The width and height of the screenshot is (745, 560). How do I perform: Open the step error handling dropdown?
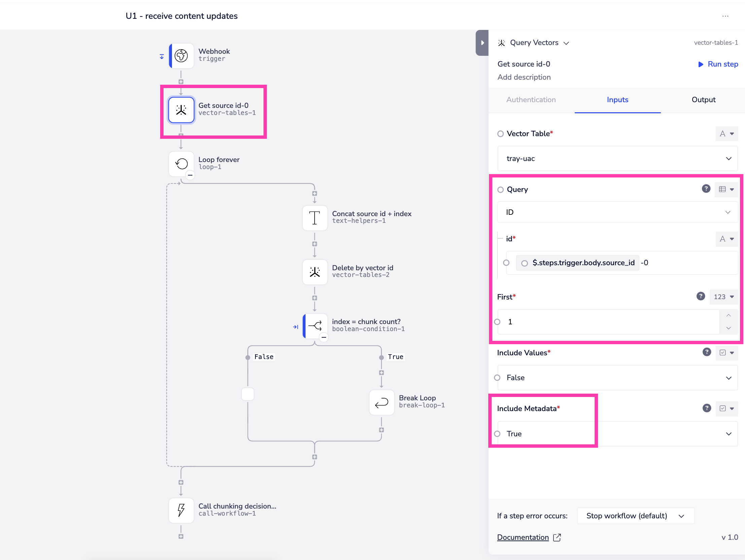coord(635,516)
